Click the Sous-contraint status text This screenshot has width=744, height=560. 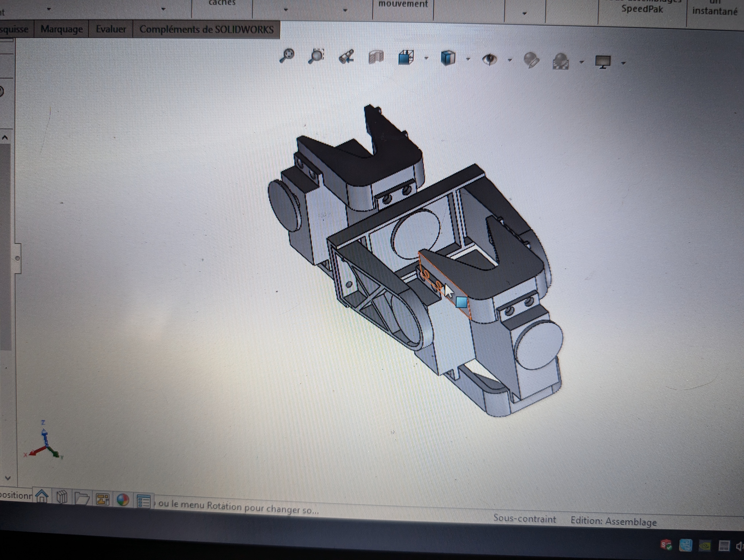pyautogui.click(x=524, y=519)
